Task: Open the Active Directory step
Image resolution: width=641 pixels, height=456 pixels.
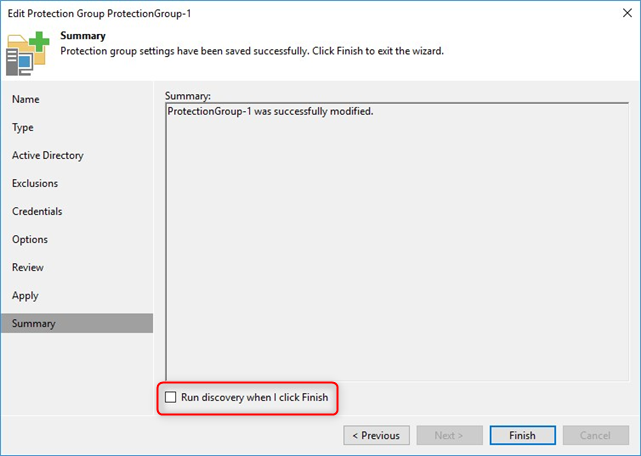Action: tap(47, 156)
